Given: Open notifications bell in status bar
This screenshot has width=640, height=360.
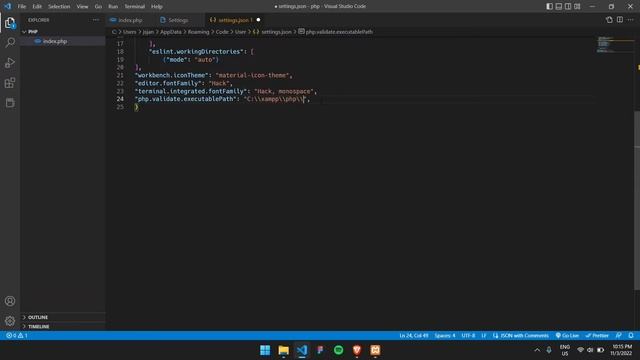Looking at the screenshot, I should click(x=631, y=336).
